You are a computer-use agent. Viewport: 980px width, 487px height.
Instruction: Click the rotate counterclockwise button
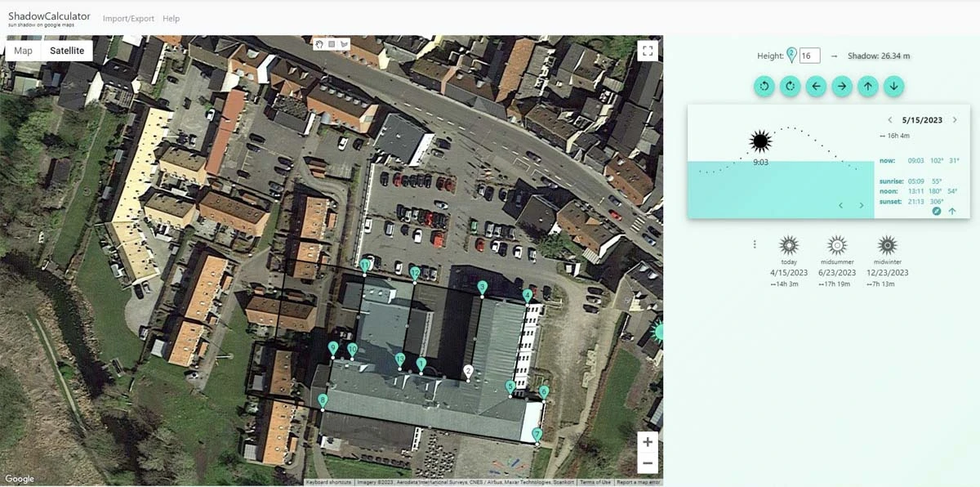pyautogui.click(x=764, y=86)
